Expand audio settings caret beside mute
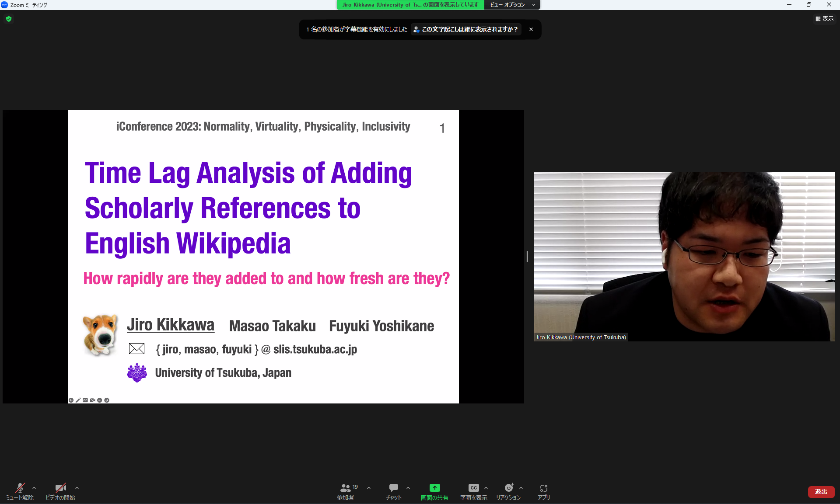840x504 pixels. click(34, 488)
